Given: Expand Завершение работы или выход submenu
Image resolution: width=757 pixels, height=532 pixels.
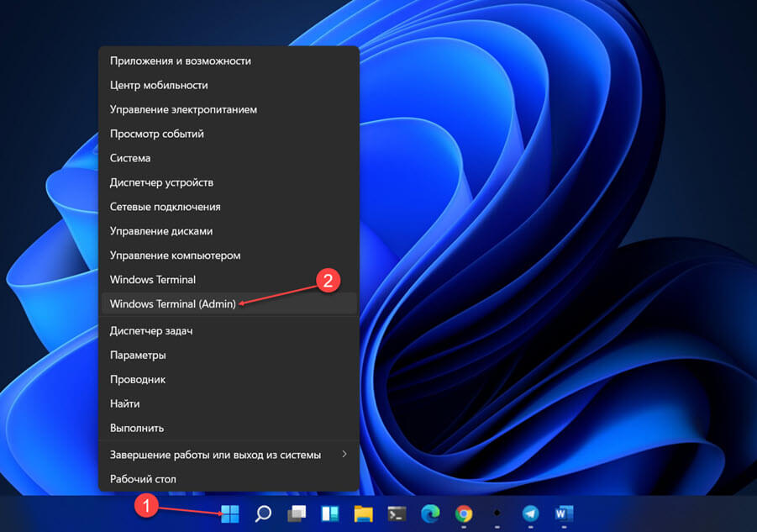Looking at the screenshot, I should [x=229, y=455].
